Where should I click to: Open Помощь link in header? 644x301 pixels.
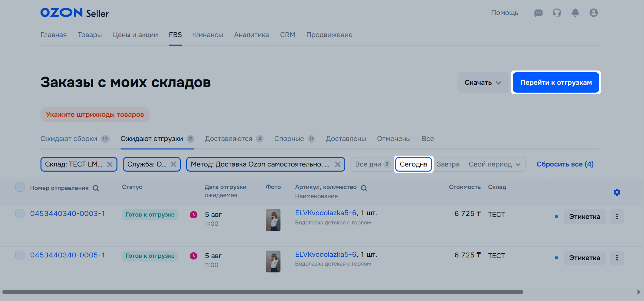point(504,13)
